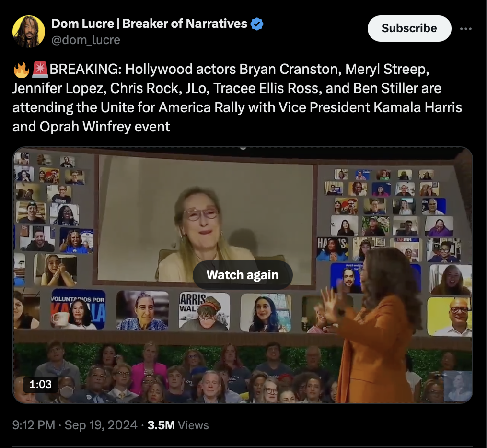Click Watch again on the video

[x=243, y=275]
